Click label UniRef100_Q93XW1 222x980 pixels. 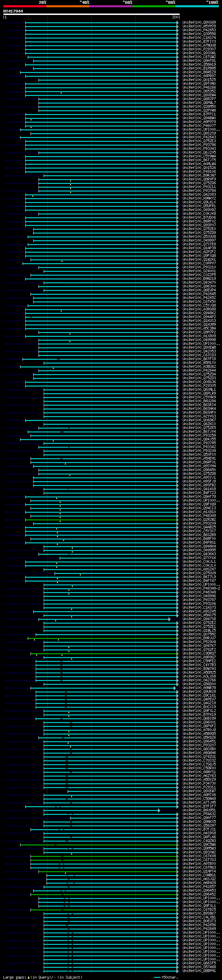199,53
